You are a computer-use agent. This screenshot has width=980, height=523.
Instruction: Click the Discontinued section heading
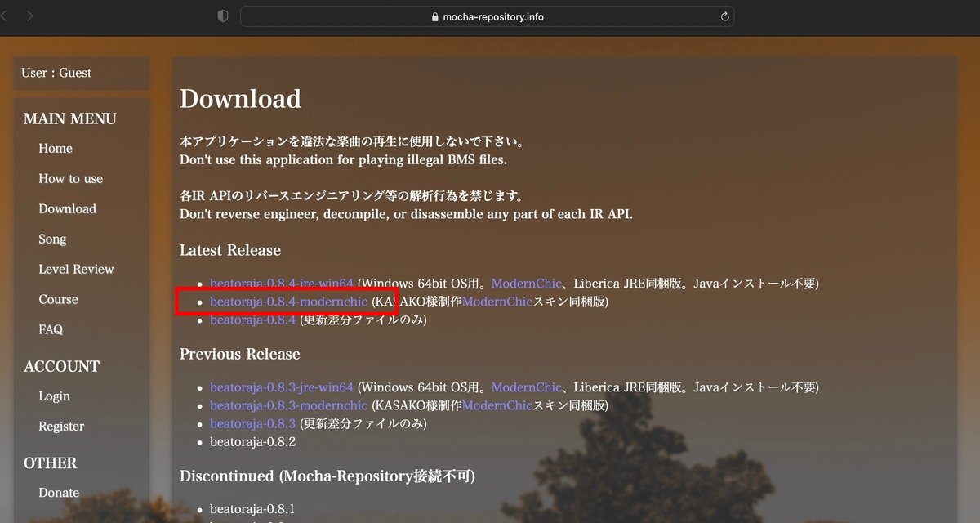click(x=327, y=476)
